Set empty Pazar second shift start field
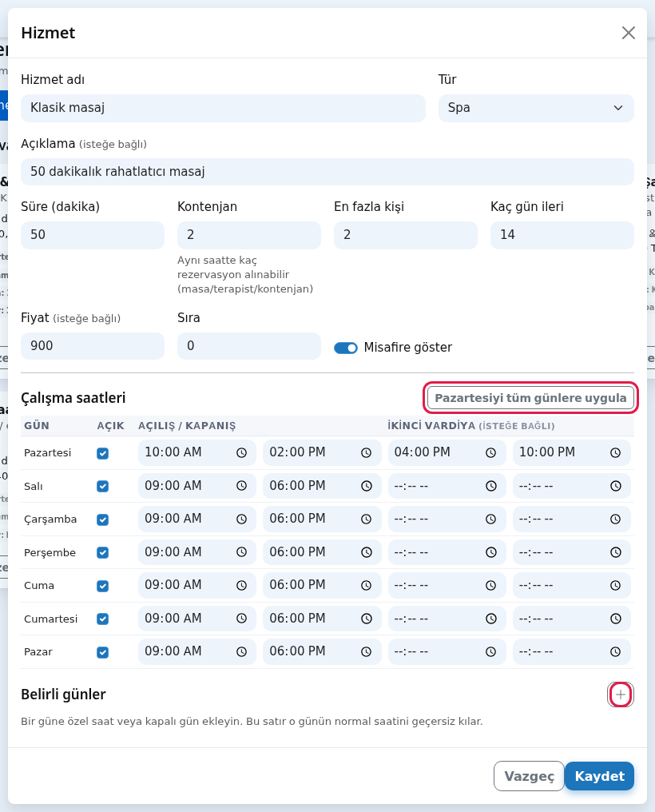The height and width of the screenshot is (812, 655). [x=447, y=651]
